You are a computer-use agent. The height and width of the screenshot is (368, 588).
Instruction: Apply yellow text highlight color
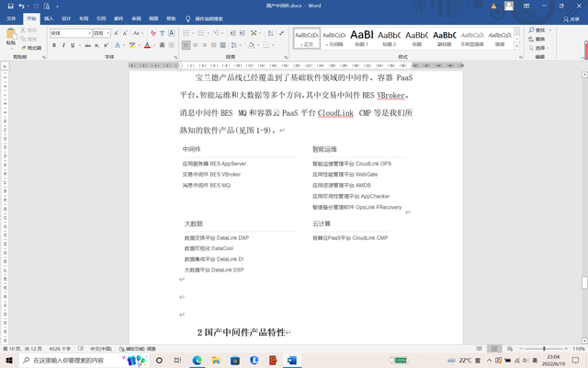[132, 45]
